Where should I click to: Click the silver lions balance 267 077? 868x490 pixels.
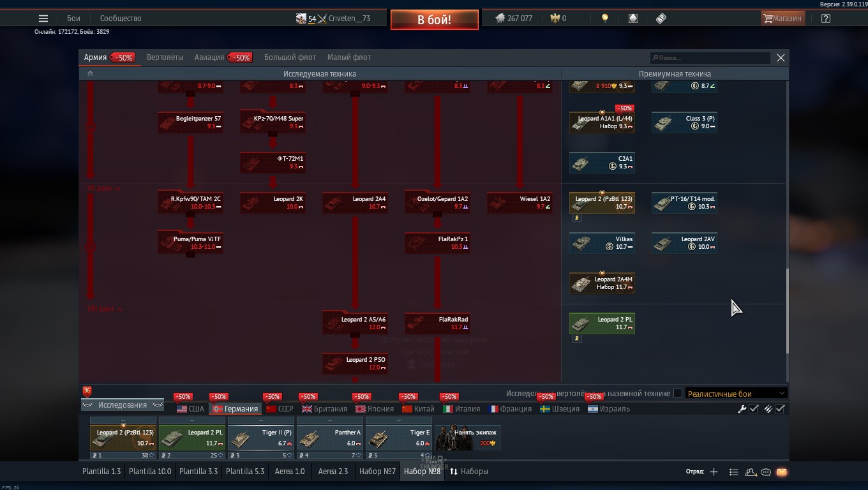point(514,19)
